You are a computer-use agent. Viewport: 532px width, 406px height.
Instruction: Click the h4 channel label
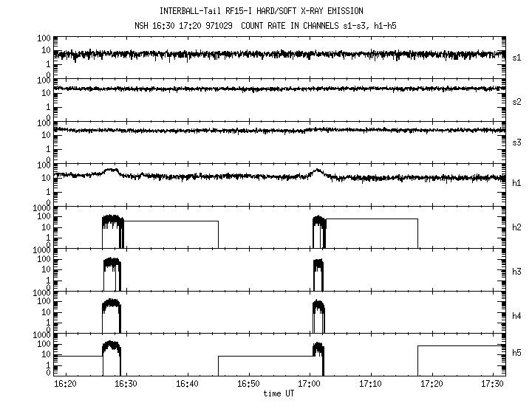518,314
